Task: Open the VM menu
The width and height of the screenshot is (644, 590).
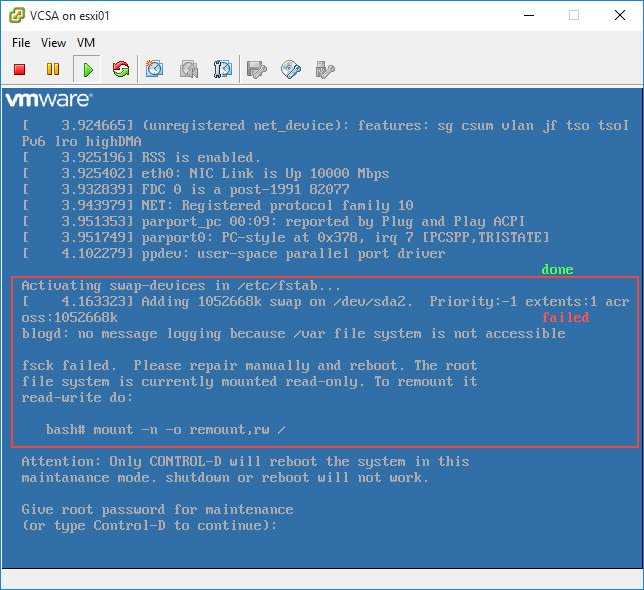Action: click(86, 43)
